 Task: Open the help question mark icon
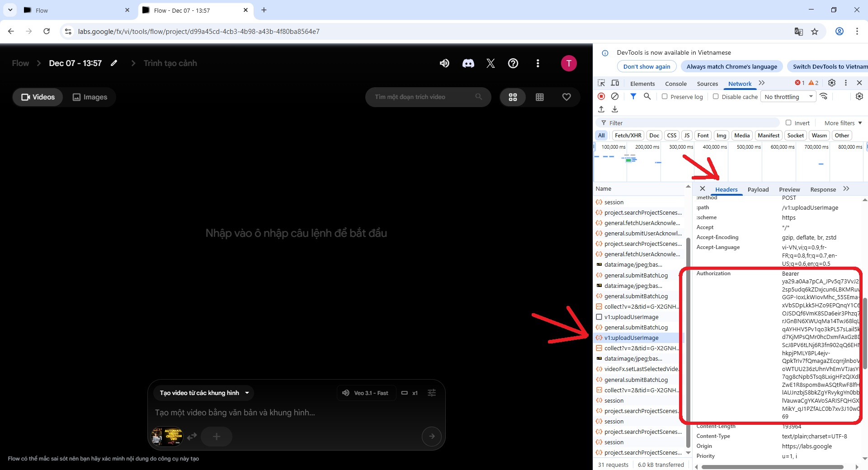pos(513,63)
